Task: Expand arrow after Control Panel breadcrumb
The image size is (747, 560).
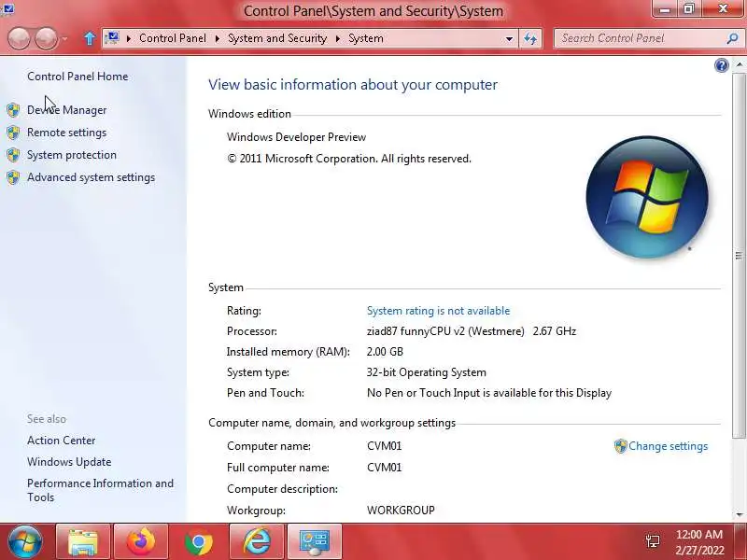Action: 218,38
